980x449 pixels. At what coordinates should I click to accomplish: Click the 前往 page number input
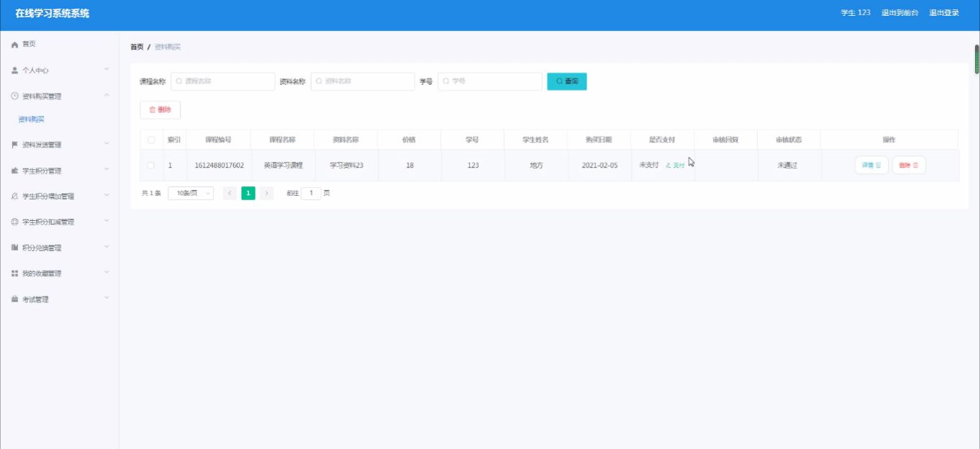point(311,194)
